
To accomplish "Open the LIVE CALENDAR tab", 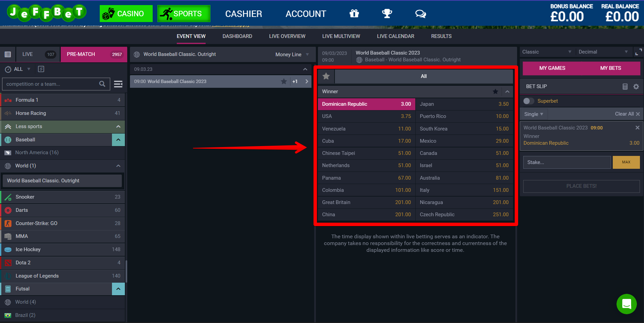I will click(x=395, y=36).
